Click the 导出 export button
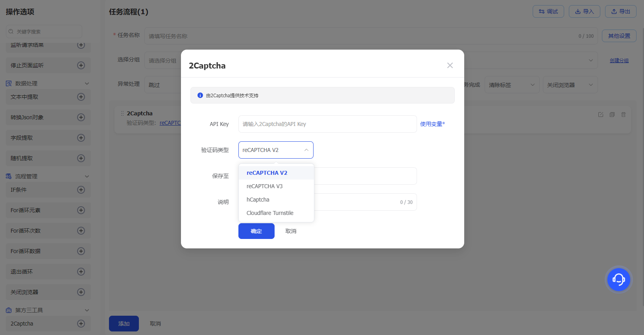This screenshot has width=644, height=335. click(x=621, y=11)
